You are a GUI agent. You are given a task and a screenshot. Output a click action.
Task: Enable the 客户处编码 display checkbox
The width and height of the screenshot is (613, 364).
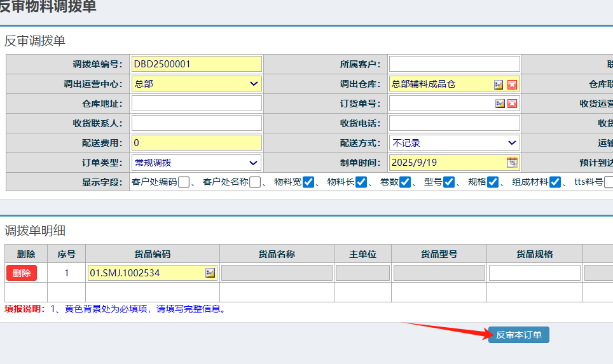pyautogui.click(x=184, y=182)
